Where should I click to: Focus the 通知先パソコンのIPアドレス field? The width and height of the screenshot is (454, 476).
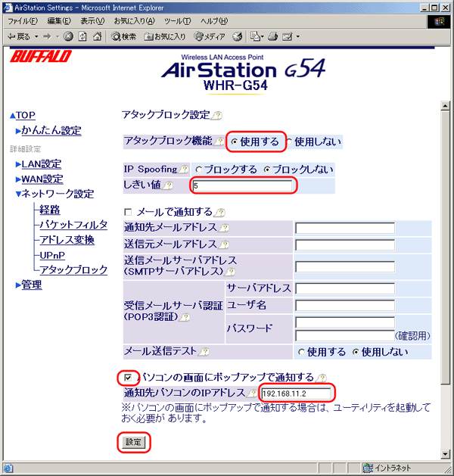click(297, 394)
